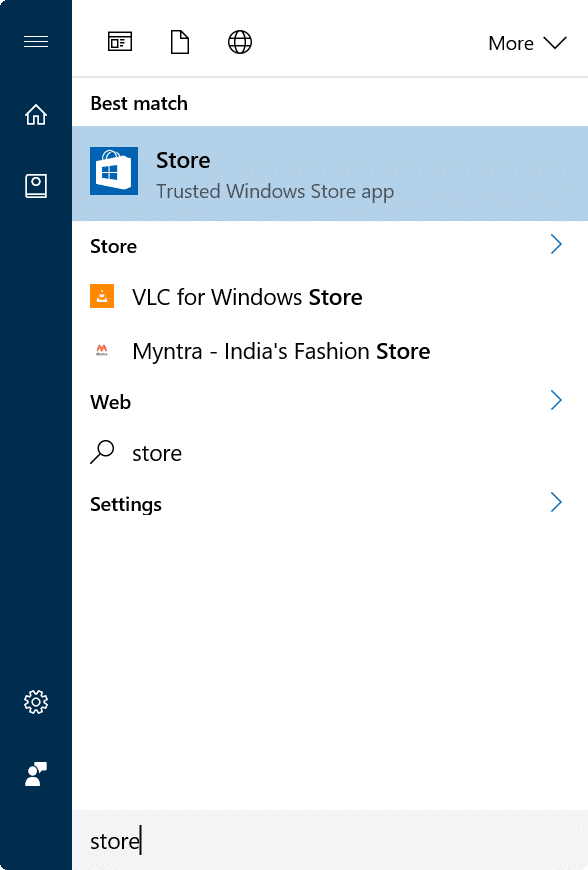Select VLC for Windows Store result
This screenshot has width=588, height=870.
(330, 297)
